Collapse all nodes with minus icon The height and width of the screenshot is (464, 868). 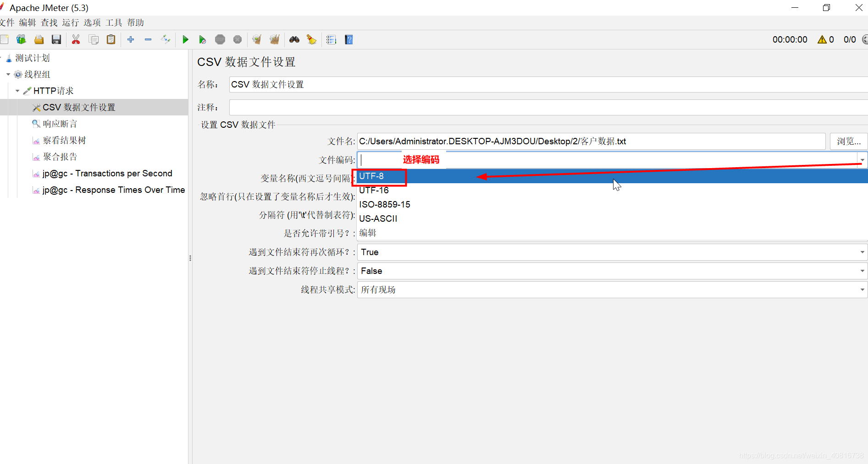tap(148, 40)
